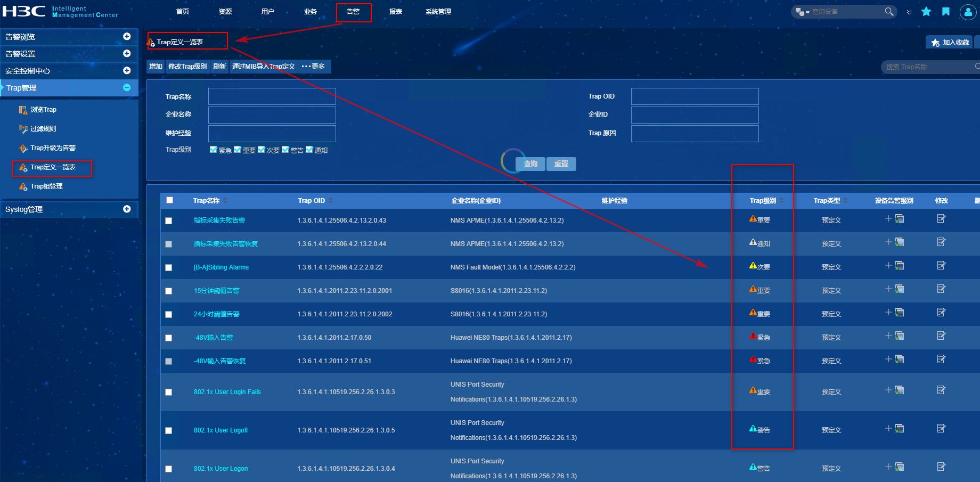Screen dimensions: 980x482
Task: Expand the Syslog管理 sidebar section
Action: coord(127,209)
